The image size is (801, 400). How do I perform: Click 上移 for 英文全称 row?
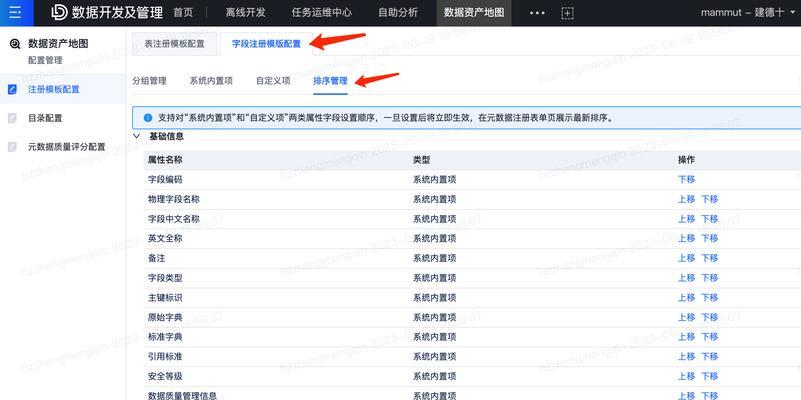[686, 239]
